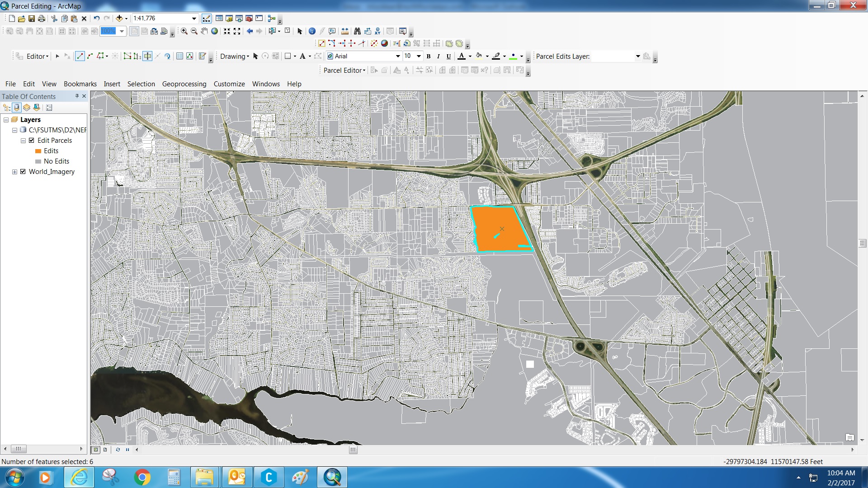Open the Geoprocessing menu
This screenshot has width=868, height=488.
click(184, 84)
